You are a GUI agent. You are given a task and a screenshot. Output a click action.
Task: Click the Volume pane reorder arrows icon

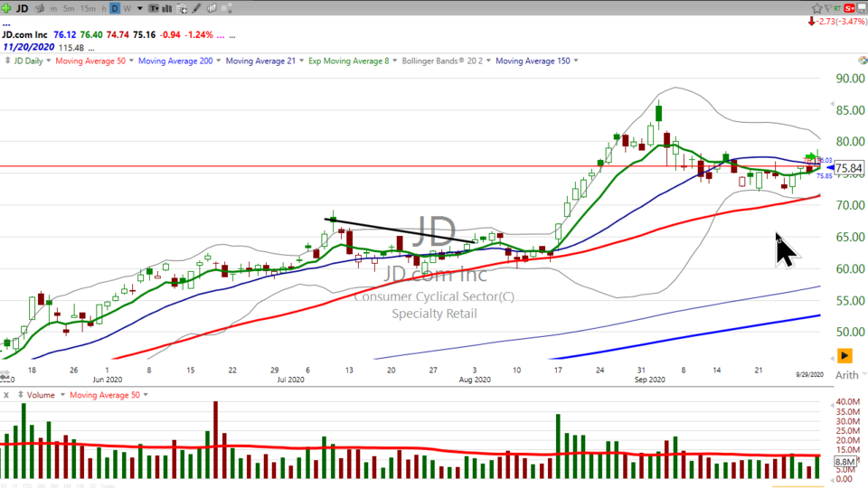click(x=20, y=395)
